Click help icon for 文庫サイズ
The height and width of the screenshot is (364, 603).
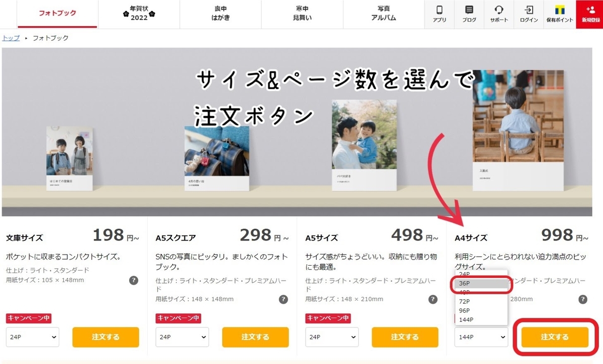click(x=133, y=280)
